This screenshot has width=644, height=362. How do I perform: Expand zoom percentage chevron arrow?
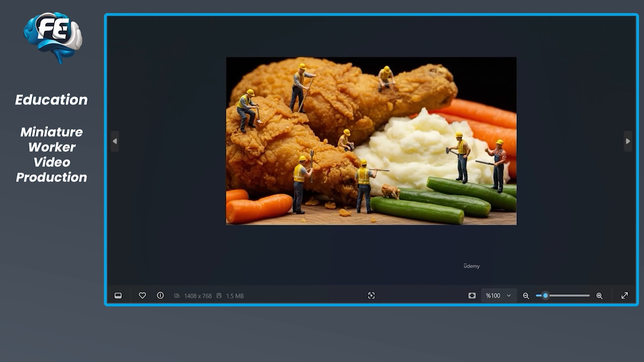coord(509,296)
